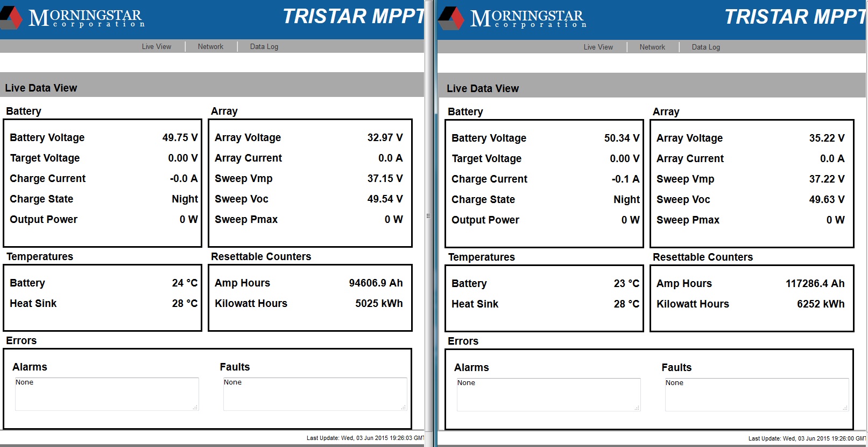The image size is (868, 447).
Task: Click Target Voltage label in left window
Action: (x=45, y=158)
